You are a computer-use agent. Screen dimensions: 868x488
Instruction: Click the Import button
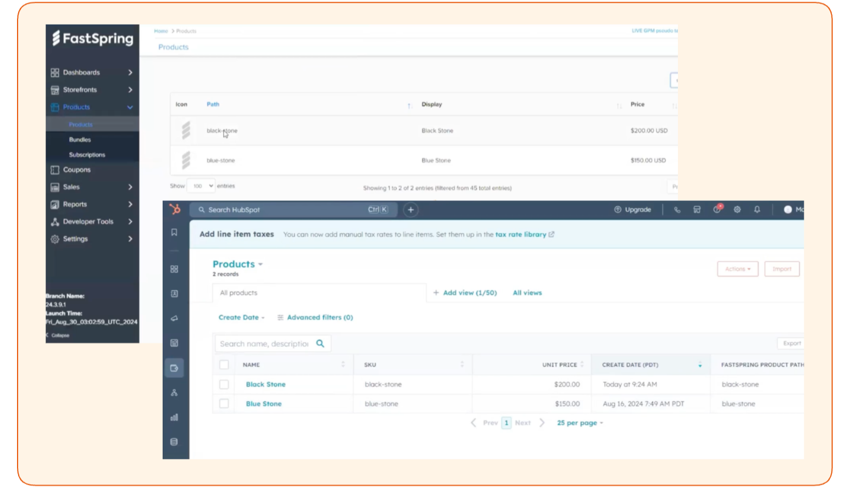click(782, 269)
